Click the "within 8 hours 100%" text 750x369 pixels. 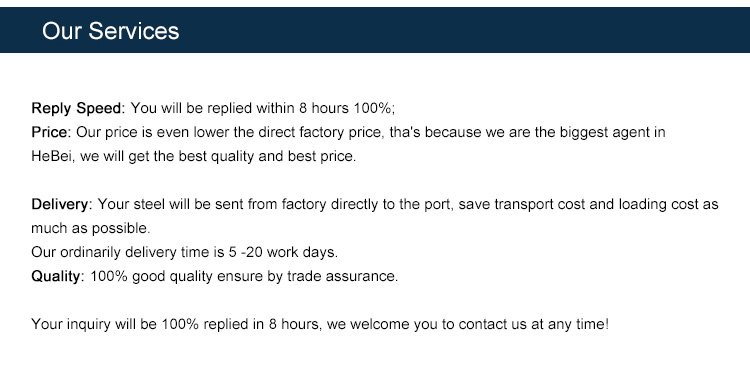coord(324,108)
